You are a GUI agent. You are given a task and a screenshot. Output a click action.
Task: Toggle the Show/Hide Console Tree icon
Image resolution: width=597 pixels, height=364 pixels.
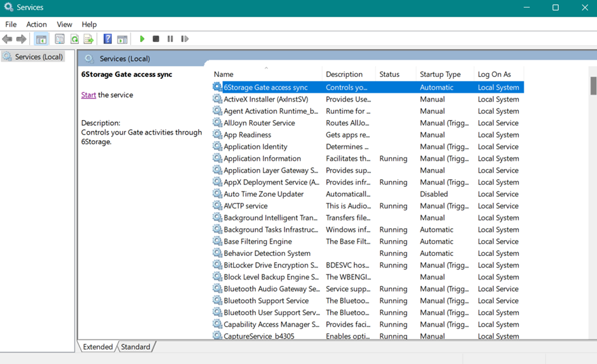click(x=41, y=39)
